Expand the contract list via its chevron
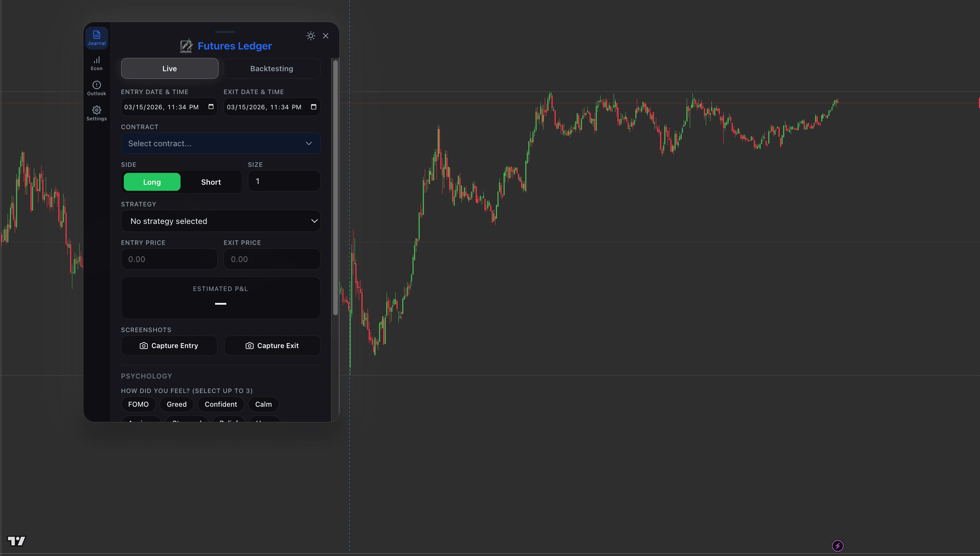980x556 pixels. [308, 143]
